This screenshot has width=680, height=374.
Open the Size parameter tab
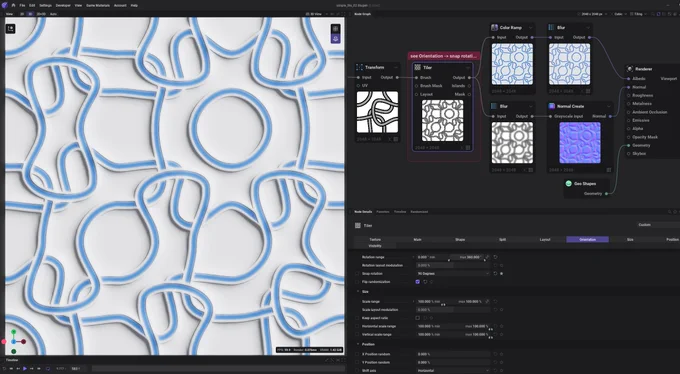630,239
